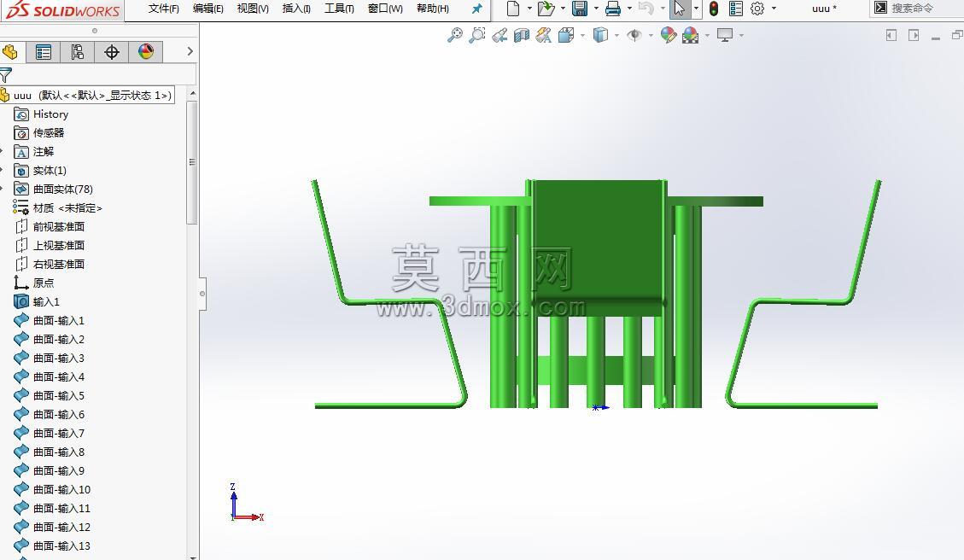Open the 插入(I) menu
Image resolution: width=964 pixels, height=560 pixels.
296,9
